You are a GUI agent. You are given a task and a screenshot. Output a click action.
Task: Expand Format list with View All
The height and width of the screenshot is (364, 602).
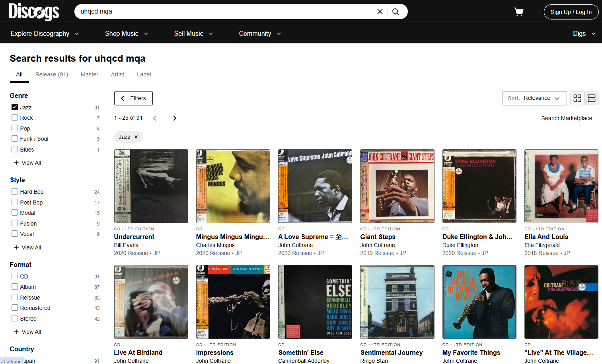click(27, 332)
